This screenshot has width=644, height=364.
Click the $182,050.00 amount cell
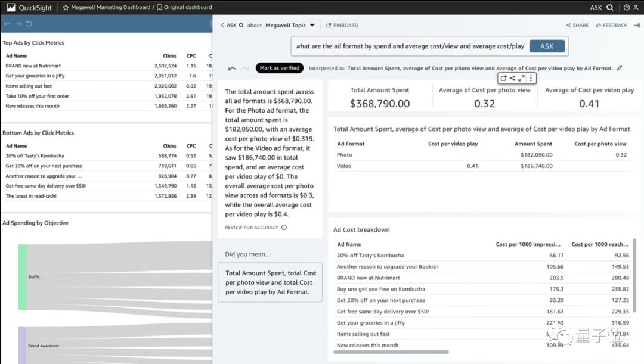[x=537, y=155]
